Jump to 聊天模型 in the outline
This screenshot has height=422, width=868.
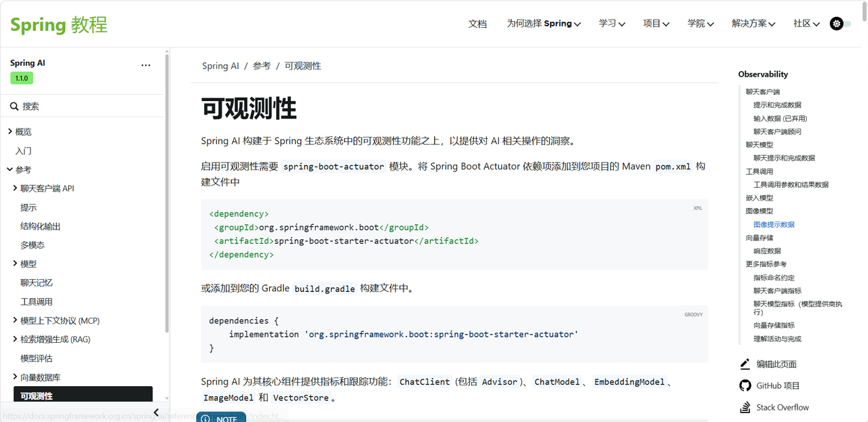[759, 144]
